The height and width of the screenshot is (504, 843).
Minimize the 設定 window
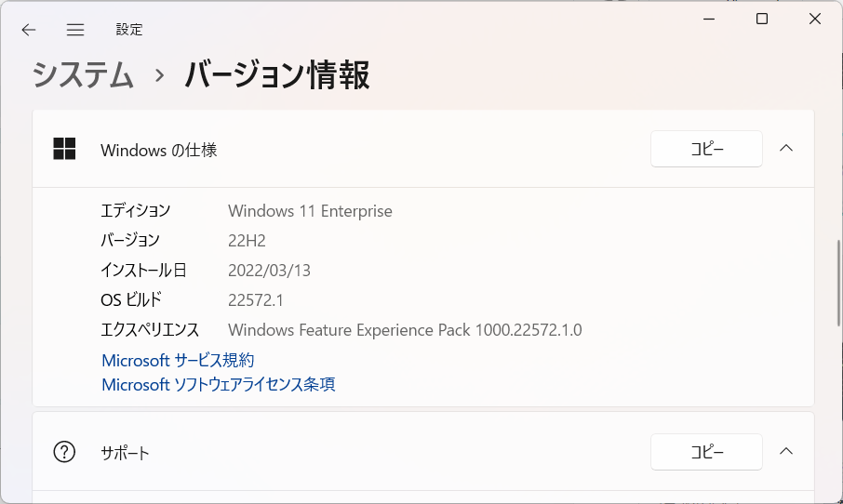(x=709, y=19)
